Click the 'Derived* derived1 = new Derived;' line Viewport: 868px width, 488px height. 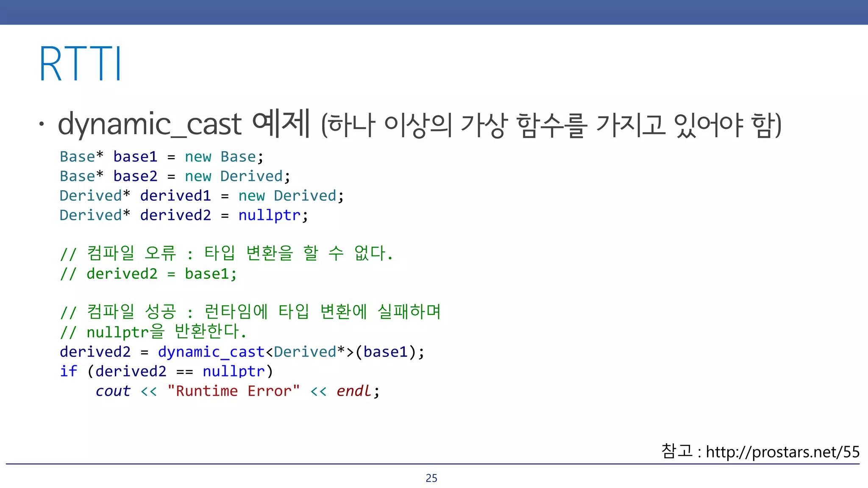[x=201, y=196]
